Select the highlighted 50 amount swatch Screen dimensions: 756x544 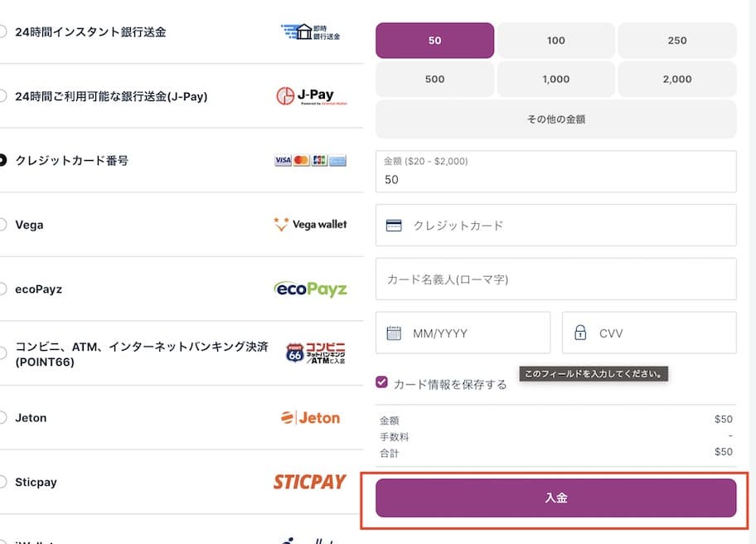[x=434, y=40]
